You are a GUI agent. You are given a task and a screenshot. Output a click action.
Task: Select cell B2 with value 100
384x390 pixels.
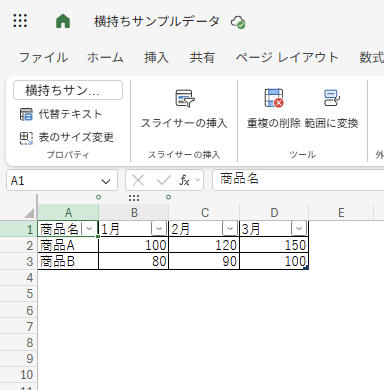[x=134, y=245]
